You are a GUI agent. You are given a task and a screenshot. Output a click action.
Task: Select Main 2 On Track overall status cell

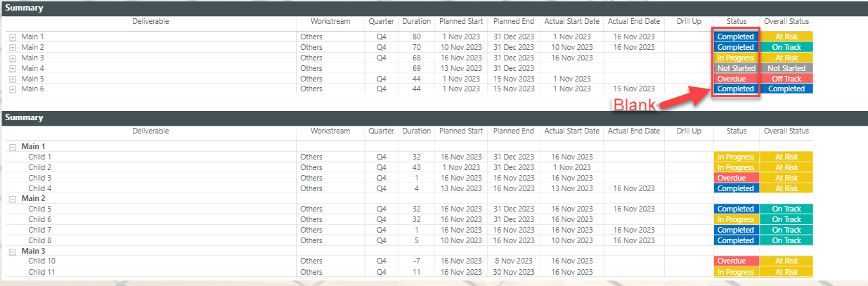pyautogui.click(x=786, y=47)
